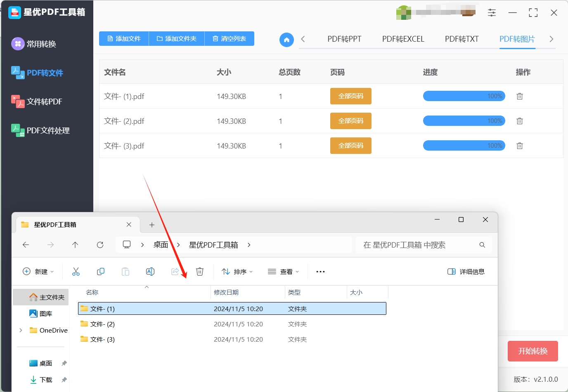Viewport: 568px width, 392px height.
Task: Switch to the PDF转TXT tab
Action: tap(461, 39)
